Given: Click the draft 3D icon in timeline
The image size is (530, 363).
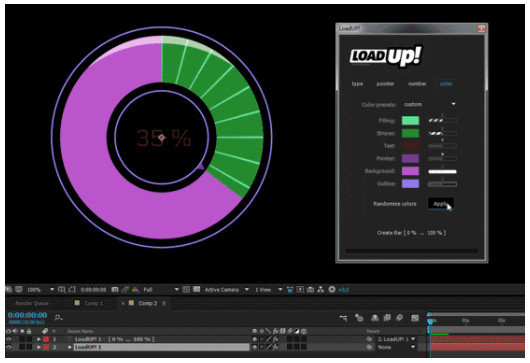Looking at the screenshot, I should pyautogui.click(x=359, y=318).
